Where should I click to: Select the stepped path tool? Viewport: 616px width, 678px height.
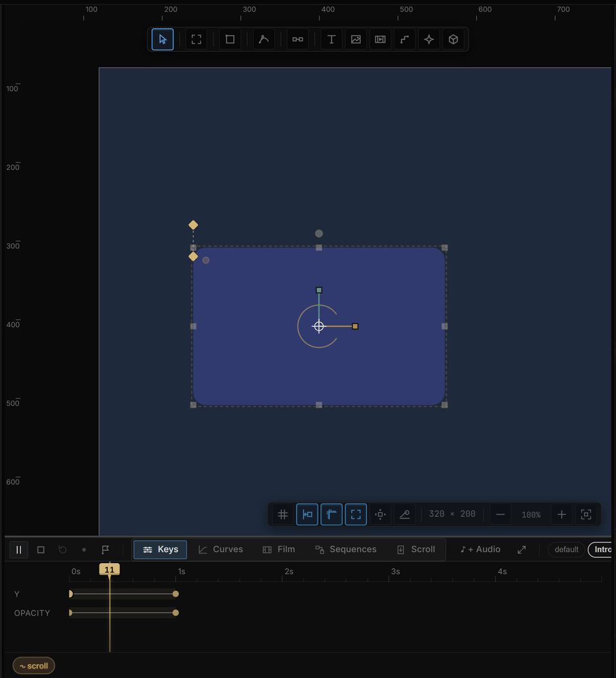(405, 39)
